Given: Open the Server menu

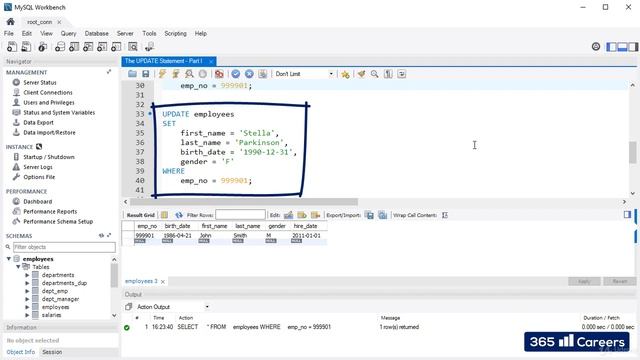Looking at the screenshot, I should click(125, 33).
